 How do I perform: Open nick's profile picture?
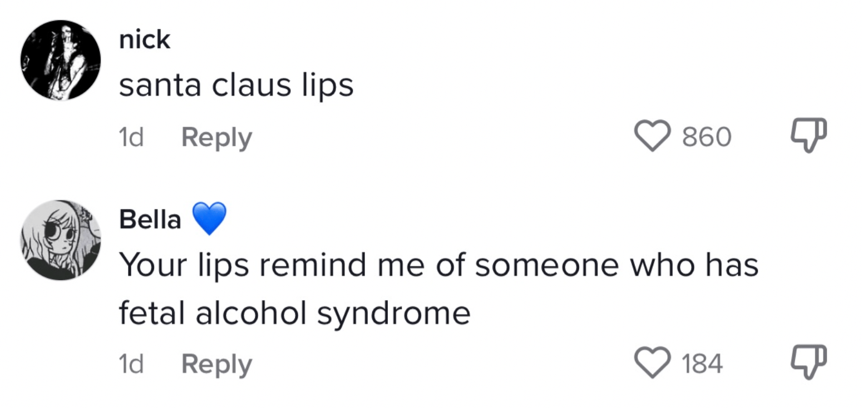(x=61, y=60)
